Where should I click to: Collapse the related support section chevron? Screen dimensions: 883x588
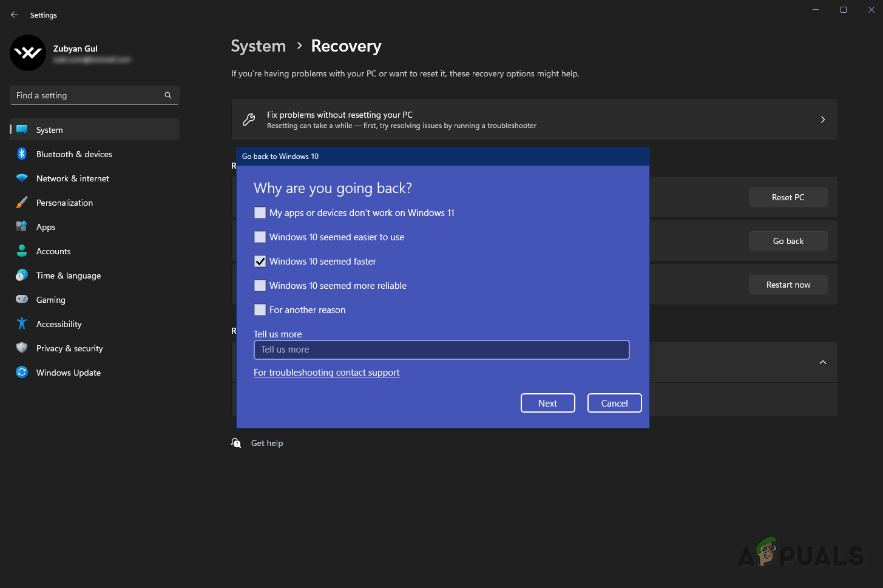tap(822, 362)
